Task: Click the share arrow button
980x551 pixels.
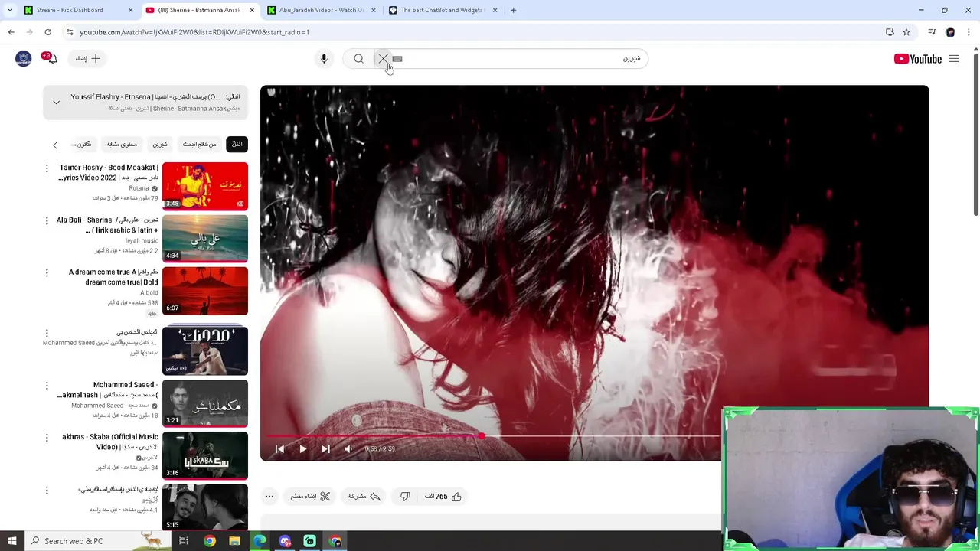Action: click(364, 497)
